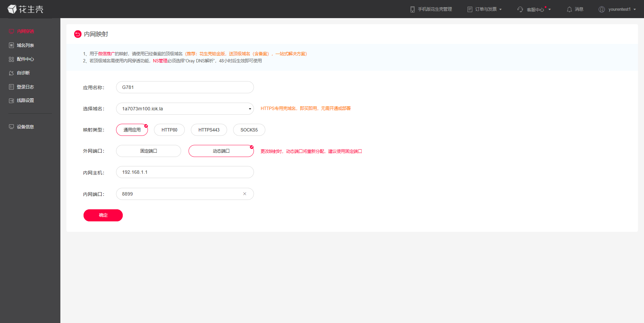Click the red back arrow icon beside 内网映射

(x=77, y=34)
